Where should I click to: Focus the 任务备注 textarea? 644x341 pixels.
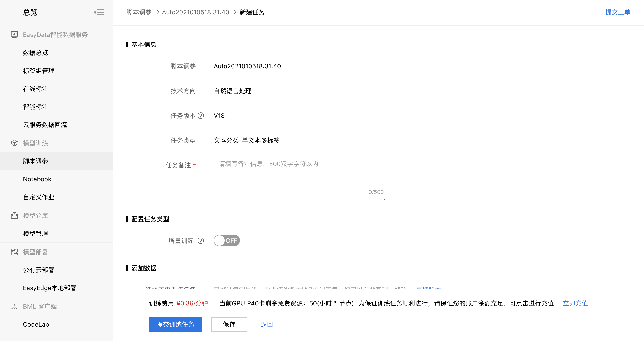(301, 179)
